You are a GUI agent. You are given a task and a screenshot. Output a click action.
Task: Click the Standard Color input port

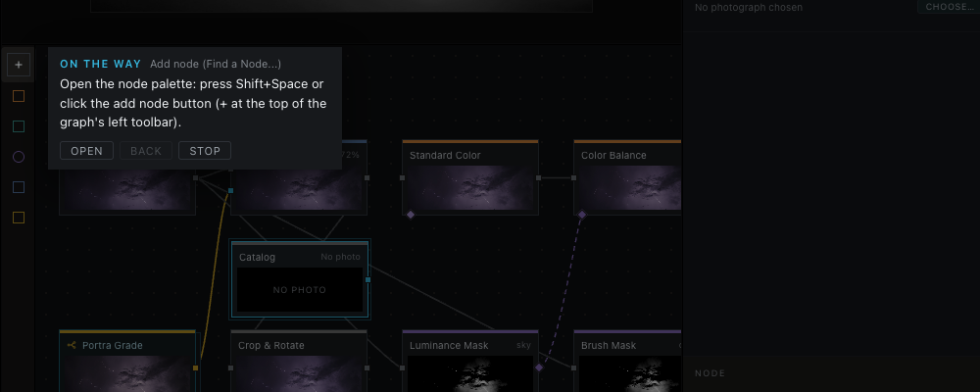[x=403, y=178]
